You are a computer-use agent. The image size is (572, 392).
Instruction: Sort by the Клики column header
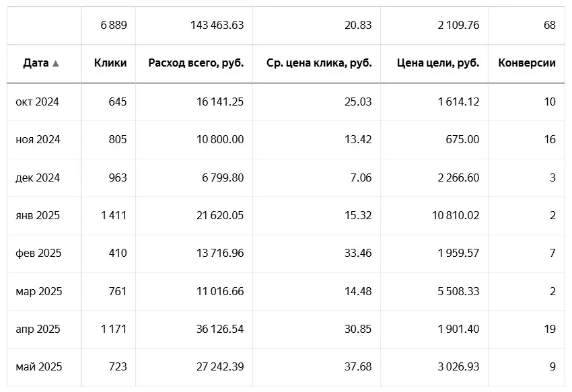pos(110,63)
